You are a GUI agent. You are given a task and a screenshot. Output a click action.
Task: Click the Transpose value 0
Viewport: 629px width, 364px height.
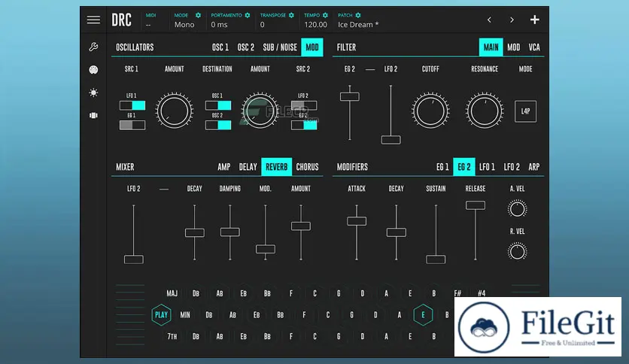click(263, 25)
